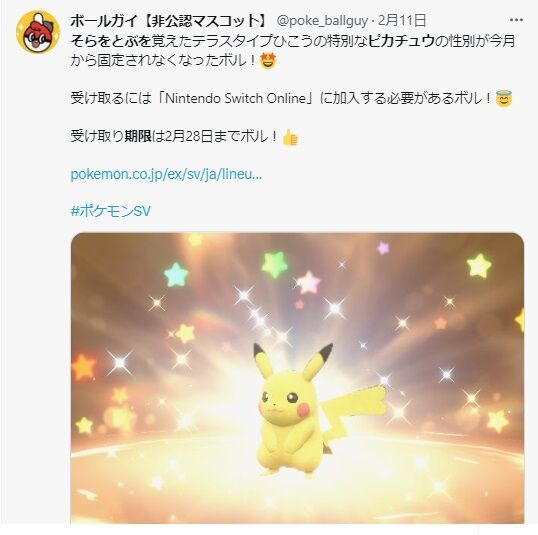Click the Nintendo Switch Online text
Screen dimensions: 538x535
point(236,98)
